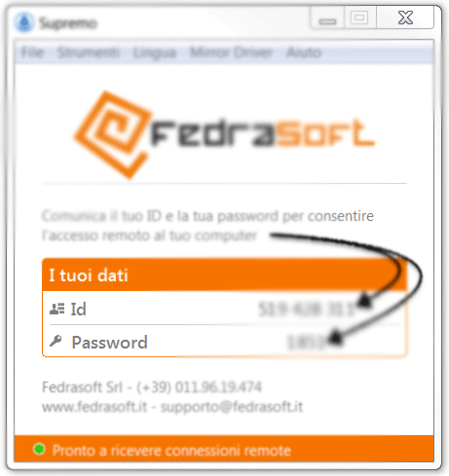Select the blurred Password value

pyautogui.click(x=307, y=343)
